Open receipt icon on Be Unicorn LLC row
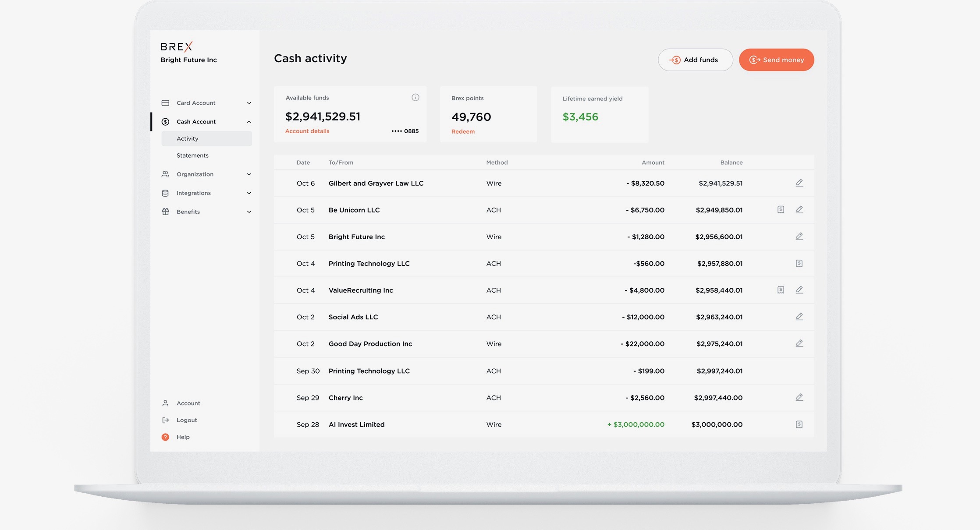This screenshot has width=980, height=530. click(781, 209)
